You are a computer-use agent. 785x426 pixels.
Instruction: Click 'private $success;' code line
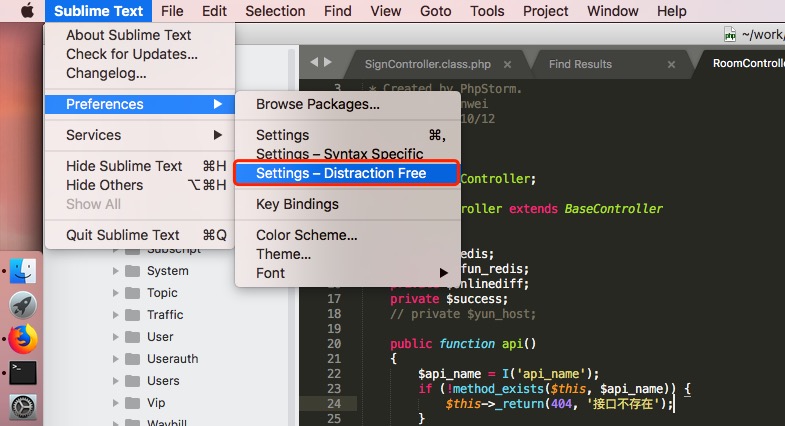click(449, 299)
